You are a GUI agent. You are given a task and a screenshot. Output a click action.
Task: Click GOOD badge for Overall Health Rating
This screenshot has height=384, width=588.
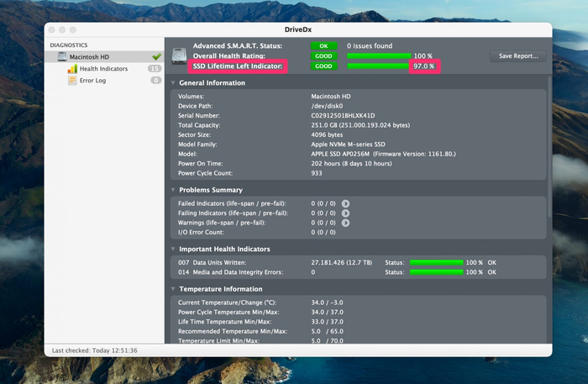tap(323, 55)
